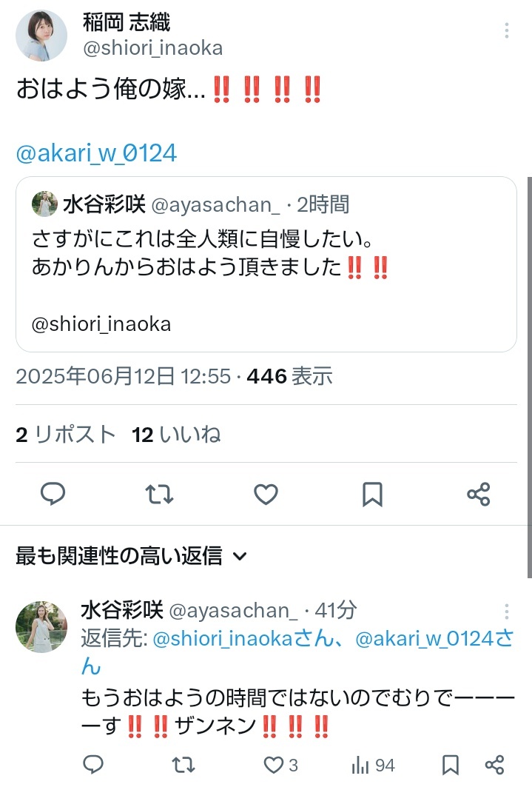View the 12 いいね list
The image size is (532, 787).
pos(176,434)
